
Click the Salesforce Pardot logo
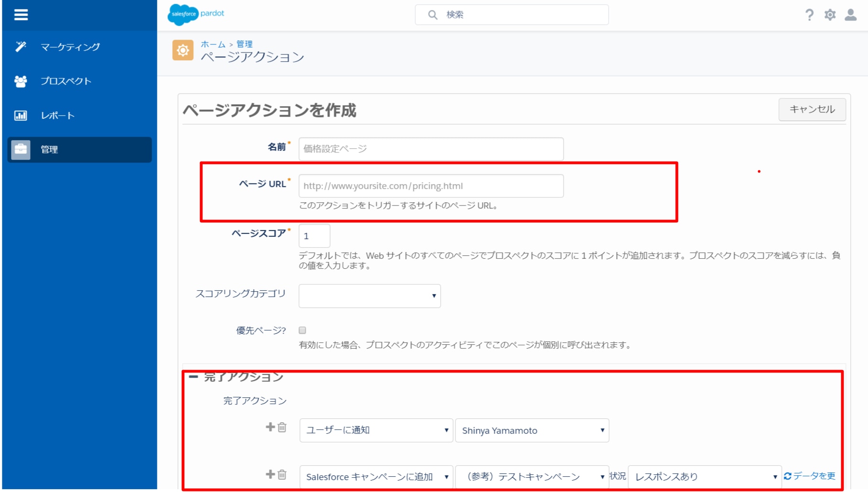click(196, 14)
